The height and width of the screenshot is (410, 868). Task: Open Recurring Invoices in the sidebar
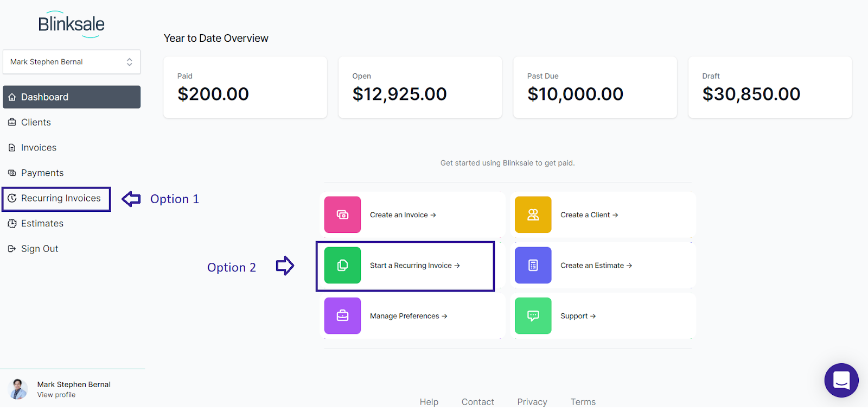pos(61,198)
